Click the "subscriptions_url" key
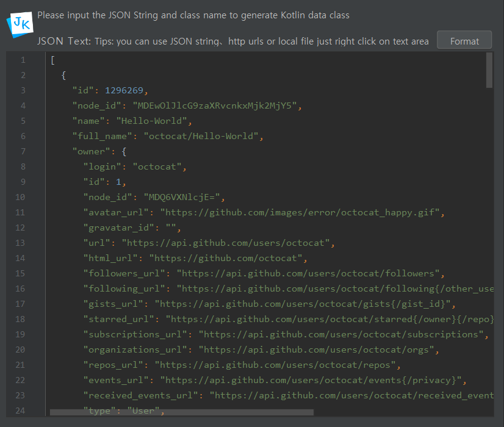Image resolution: width=504 pixels, height=427 pixels. (135, 334)
